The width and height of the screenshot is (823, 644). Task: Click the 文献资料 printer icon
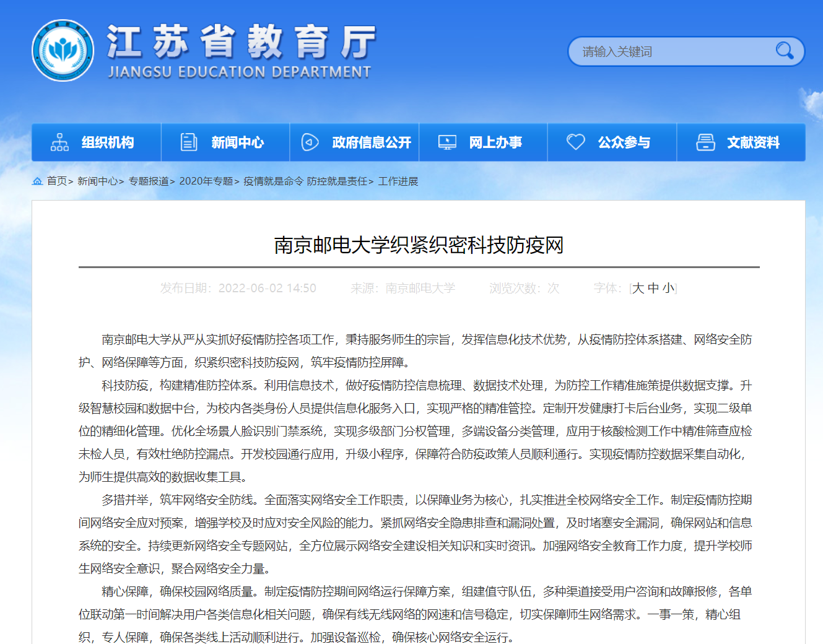pos(705,142)
